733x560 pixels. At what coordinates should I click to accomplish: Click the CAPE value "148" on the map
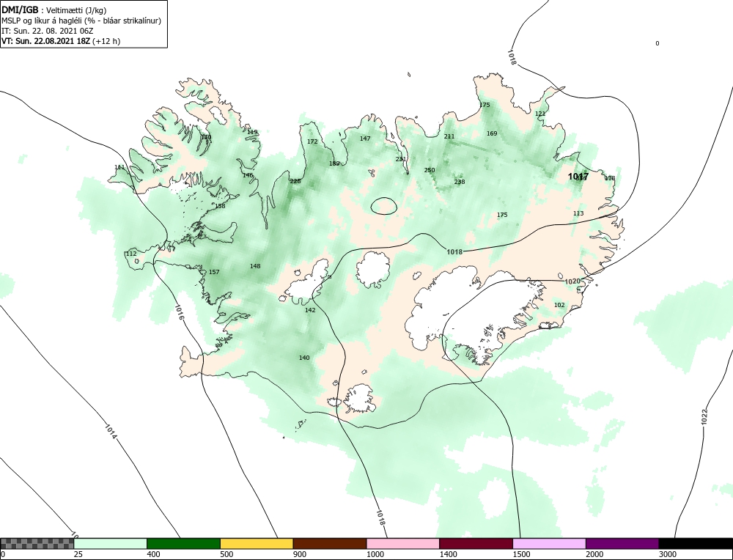(255, 266)
